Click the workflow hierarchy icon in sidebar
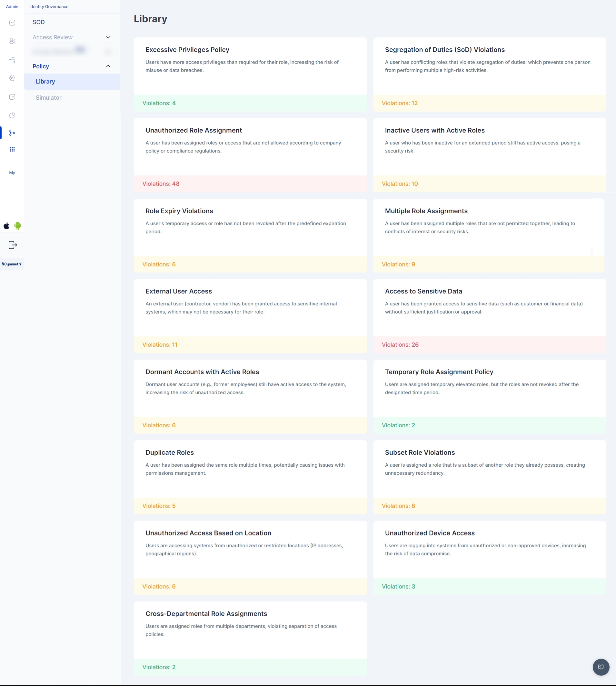Screen dimensions: 616x686 [12, 60]
